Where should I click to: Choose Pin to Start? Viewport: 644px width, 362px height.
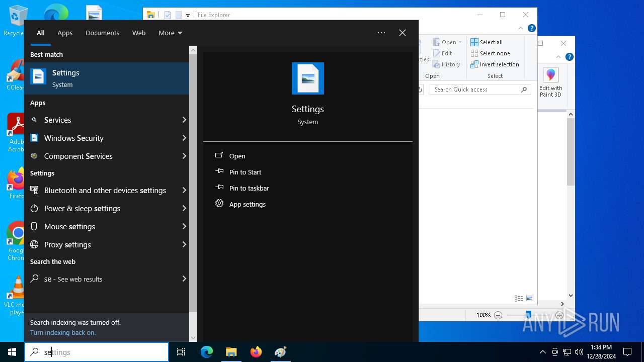coord(245,172)
